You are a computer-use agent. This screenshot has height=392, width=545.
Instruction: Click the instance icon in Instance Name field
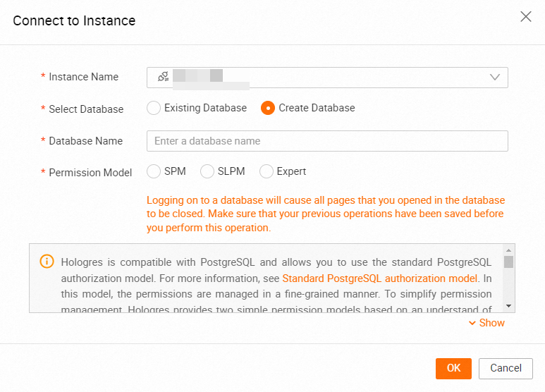click(163, 77)
